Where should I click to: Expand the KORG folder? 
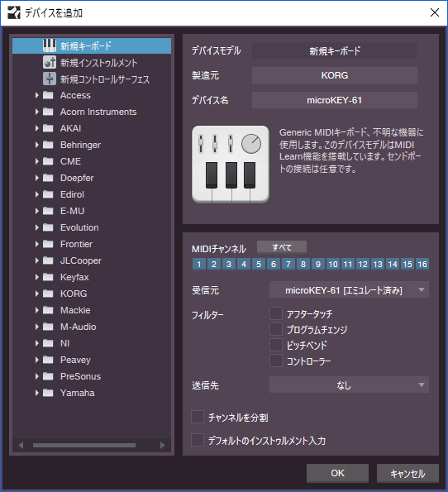point(37,294)
